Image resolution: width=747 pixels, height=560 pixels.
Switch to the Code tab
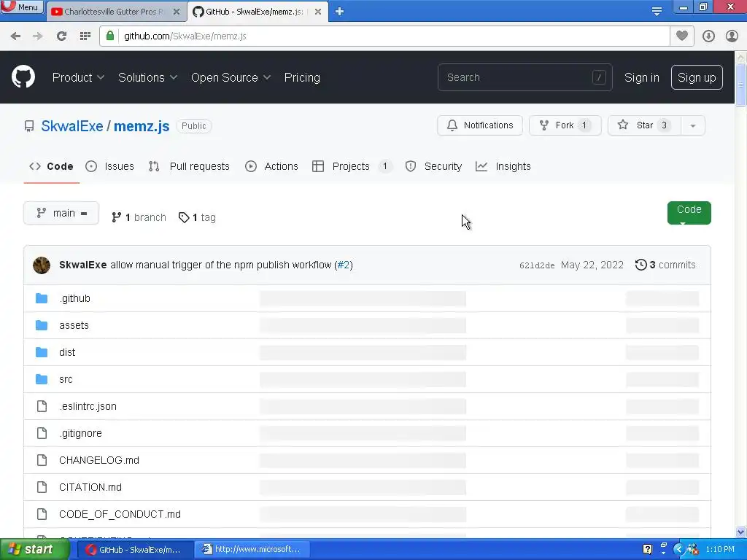pos(52,166)
